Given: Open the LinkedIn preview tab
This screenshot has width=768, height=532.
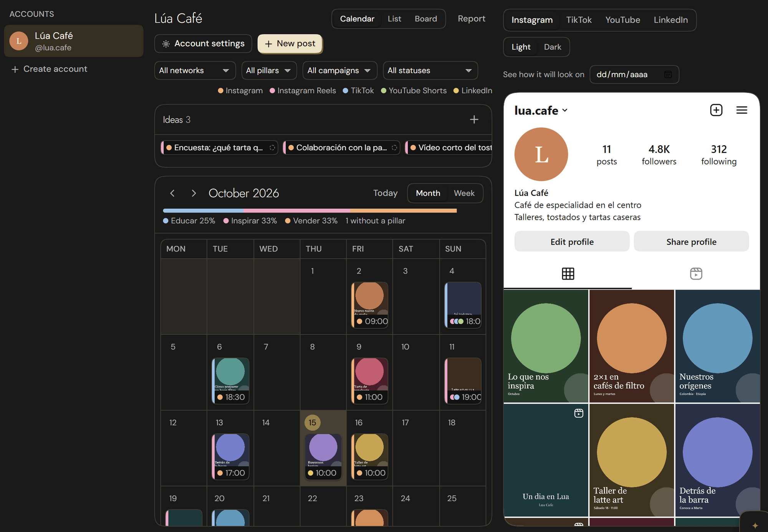Looking at the screenshot, I should pos(670,20).
